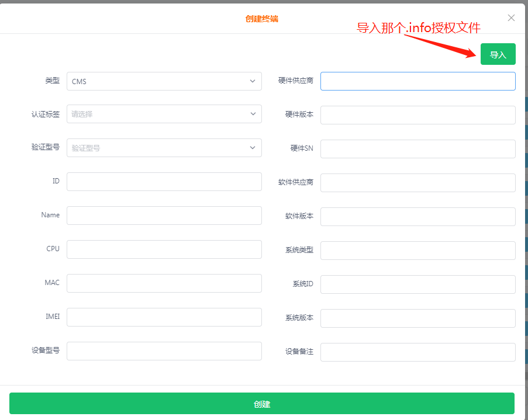Focus the 硬件SN field
This screenshot has width=528, height=420.
pyautogui.click(x=417, y=149)
